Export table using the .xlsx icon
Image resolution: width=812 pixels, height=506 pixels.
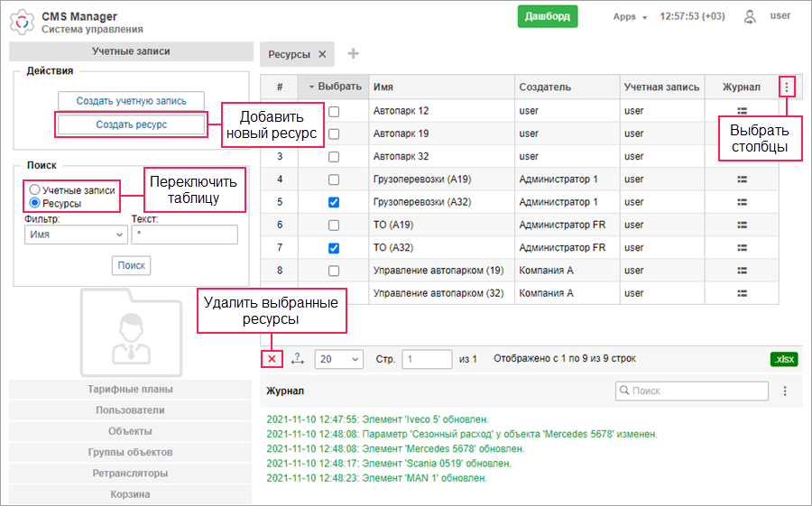[x=784, y=359]
